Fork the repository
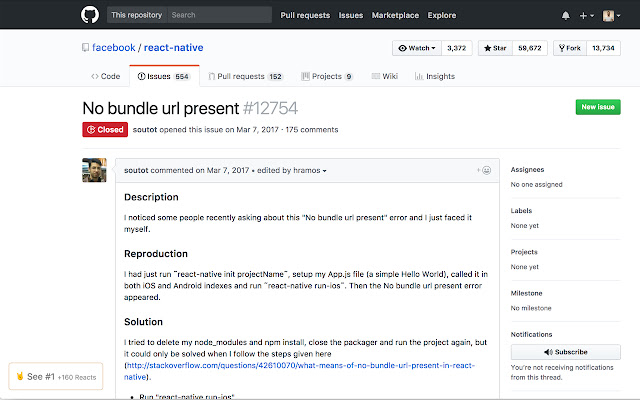This screenshot has width=640, height=400. point(570,48)
